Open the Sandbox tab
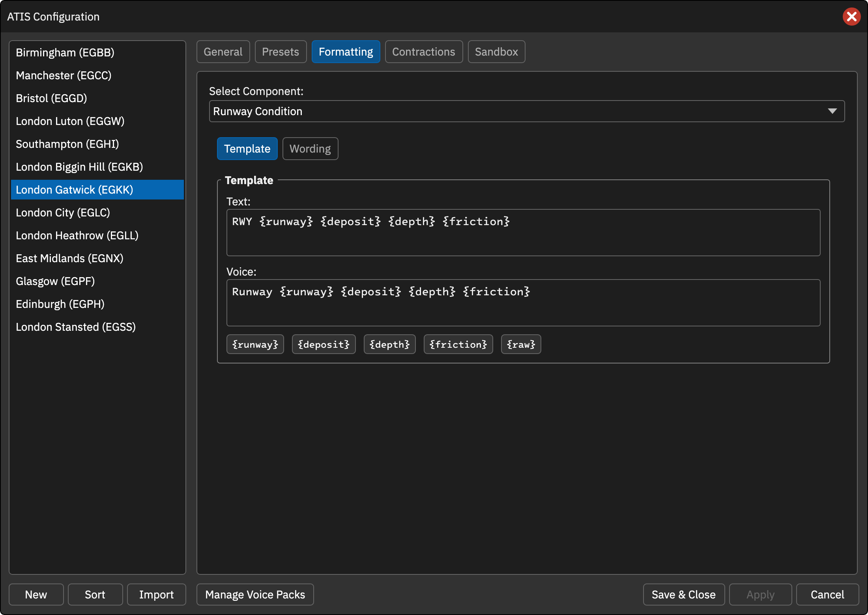 tap(496, 52)
